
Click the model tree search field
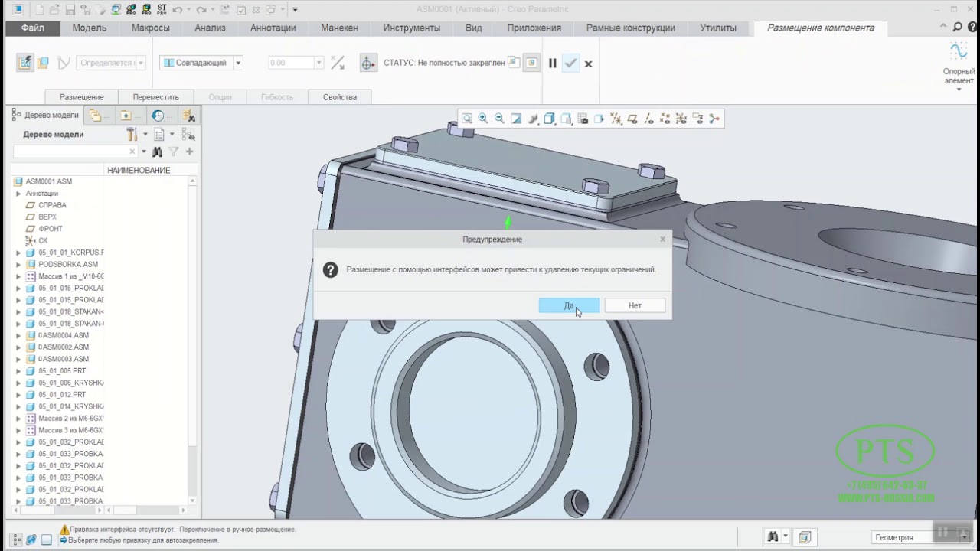pyautogui.click(x=75, y=152)
